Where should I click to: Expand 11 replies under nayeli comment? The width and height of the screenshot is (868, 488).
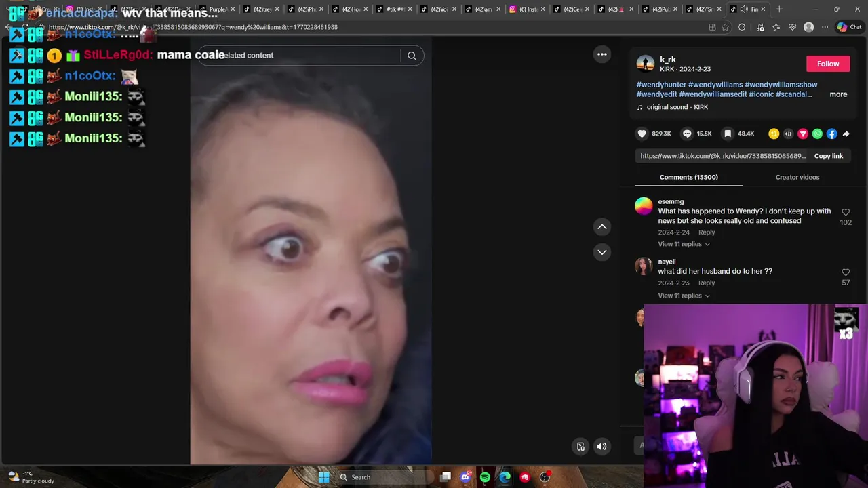point(684,296)
